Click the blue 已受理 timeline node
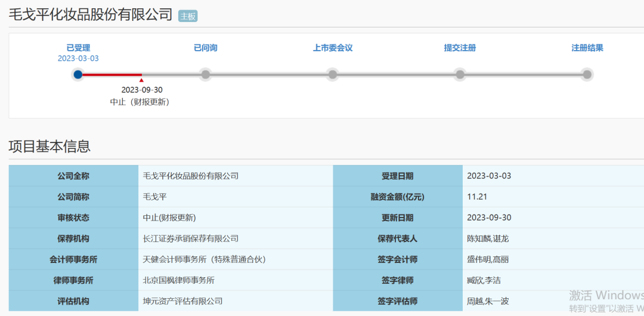The image size is (644, 316). 78,75
